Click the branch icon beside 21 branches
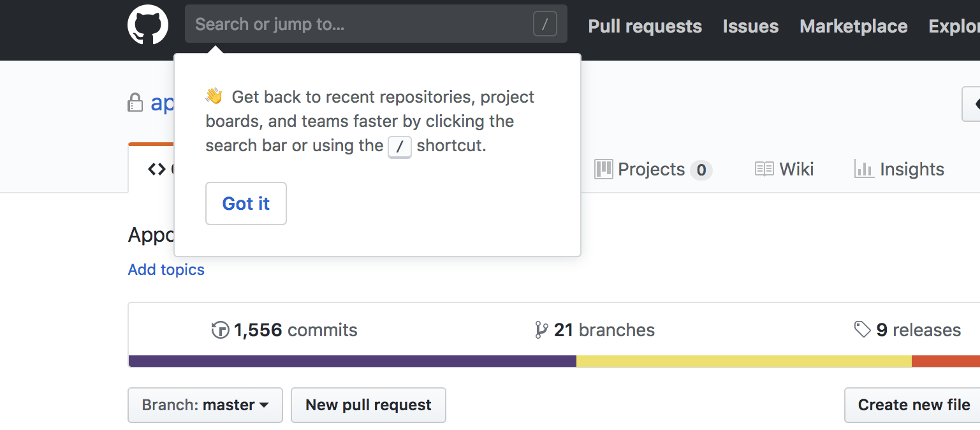 coord(541,330)
